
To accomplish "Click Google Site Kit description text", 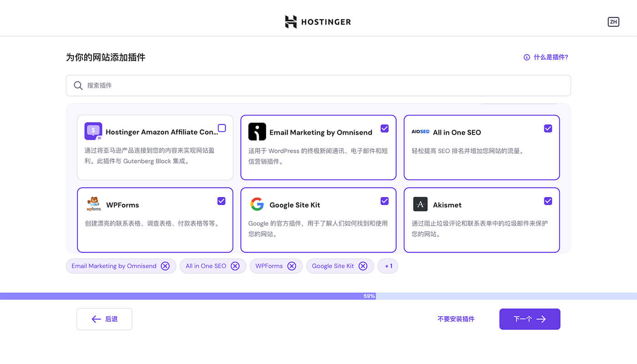I will (x=318, y=229).
